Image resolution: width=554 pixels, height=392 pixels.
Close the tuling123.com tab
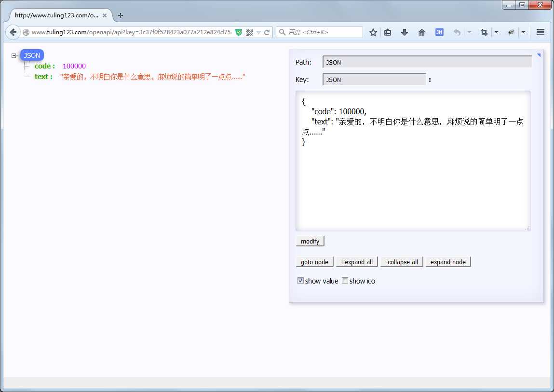[105, 15]
